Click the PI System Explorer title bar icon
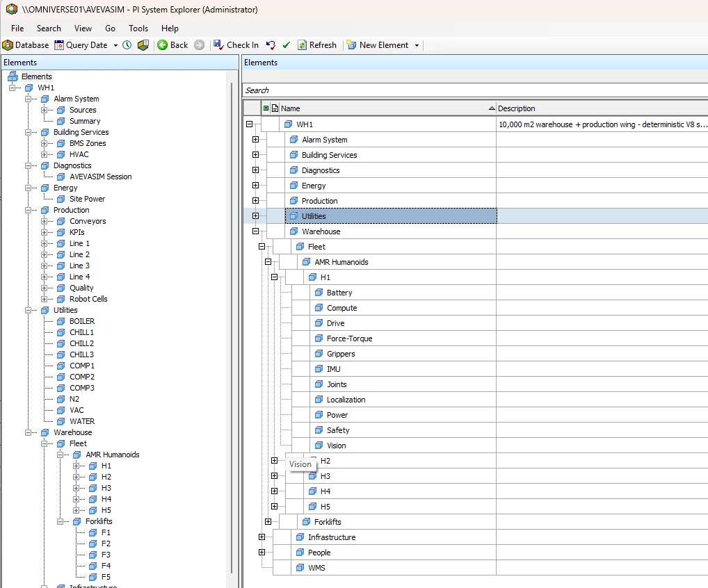708x588 pixels. (12, 9)
